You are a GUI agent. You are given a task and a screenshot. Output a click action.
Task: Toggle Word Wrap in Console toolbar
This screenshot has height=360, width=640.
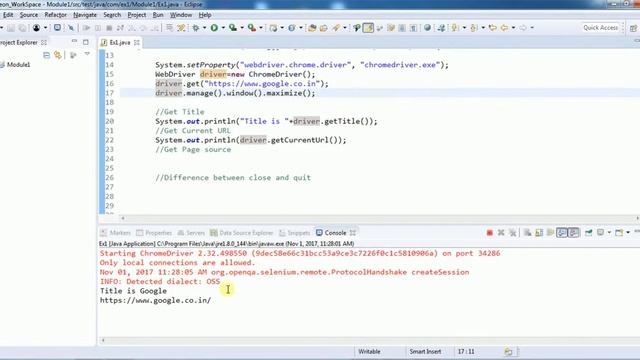[x=550, y=233]
